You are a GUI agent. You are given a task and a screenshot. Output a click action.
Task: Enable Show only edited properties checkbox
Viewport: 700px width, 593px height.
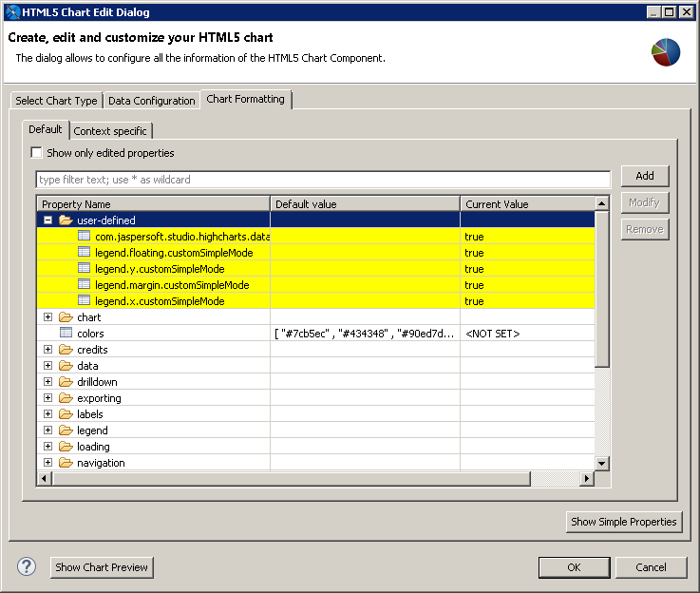pyautogui.click(x=37, y=153)
